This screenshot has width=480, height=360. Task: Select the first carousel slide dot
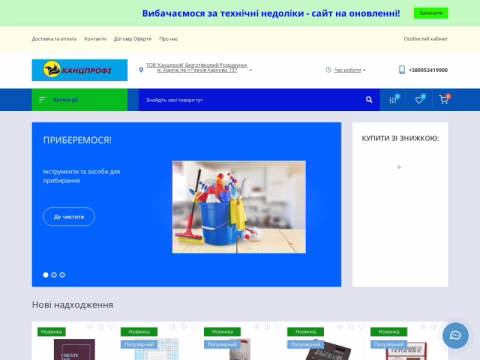tap(46, 275)
